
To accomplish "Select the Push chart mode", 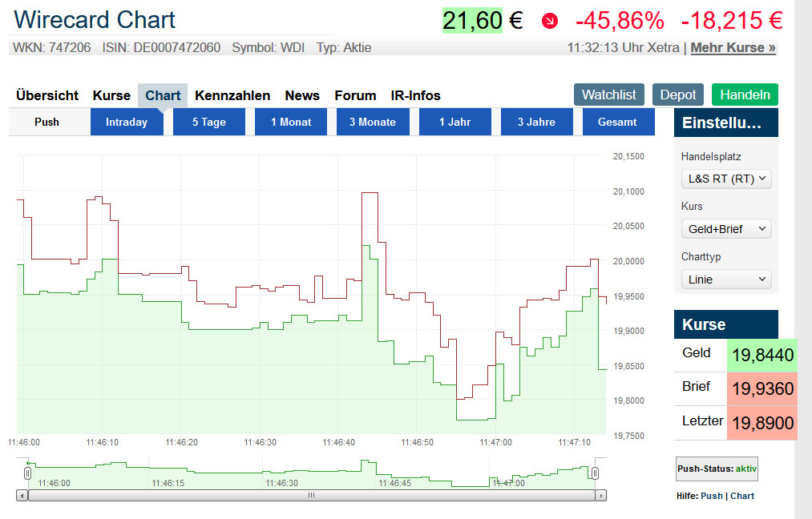I will (46, 122).
